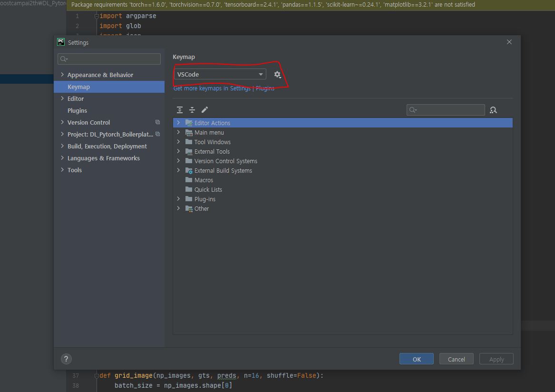The height and width of the screenshot is (392, 555).
Task: Expand Other tree node
Action: [178, 208]
